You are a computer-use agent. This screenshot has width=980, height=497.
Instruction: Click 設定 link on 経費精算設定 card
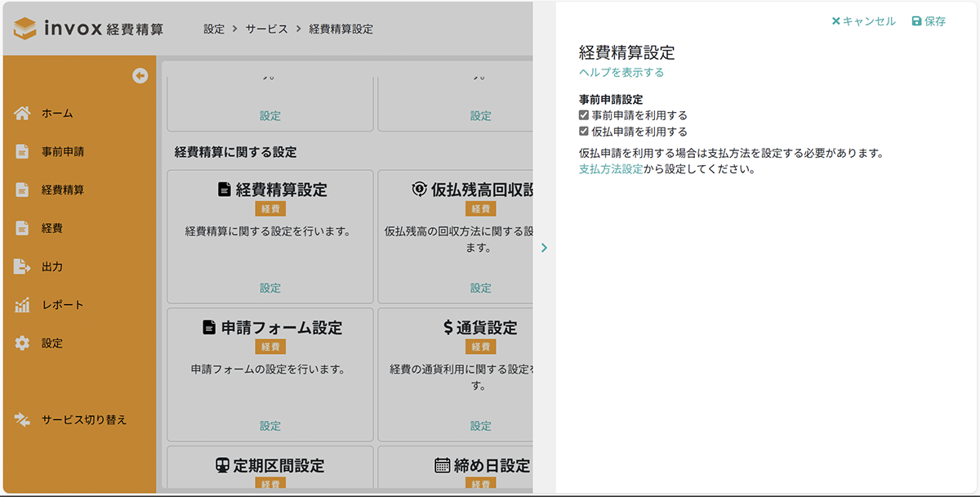pyautogui.click(x=270, y=288)
